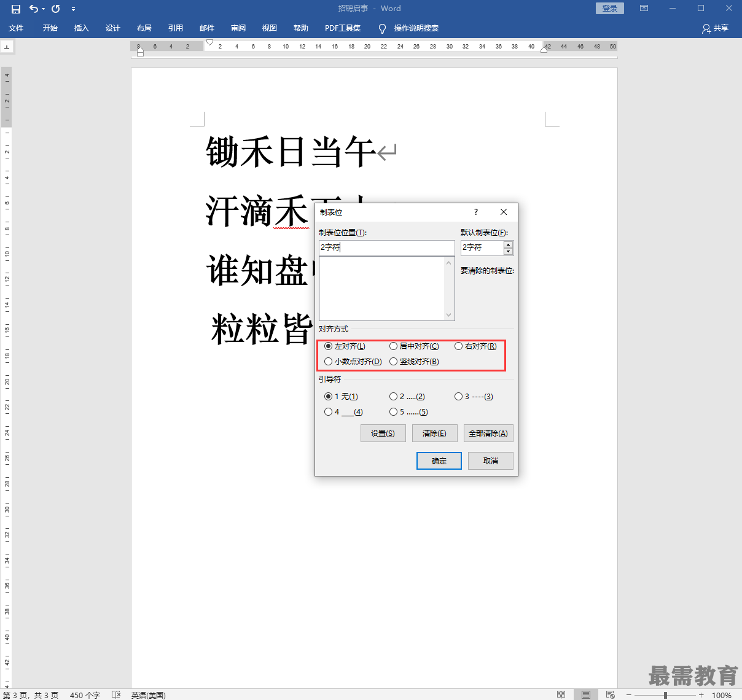Image resolution: width=742 pixels, height=700 pixels.
Task: Click the zoom slider handle
Action: [665, 695]
